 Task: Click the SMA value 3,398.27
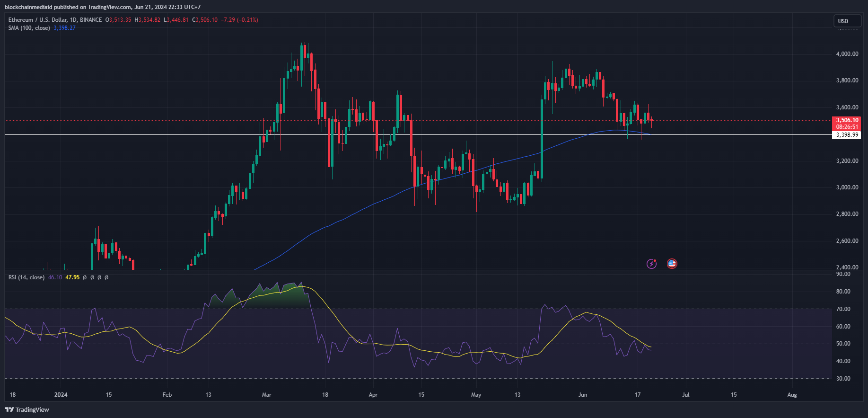(65, 28)
